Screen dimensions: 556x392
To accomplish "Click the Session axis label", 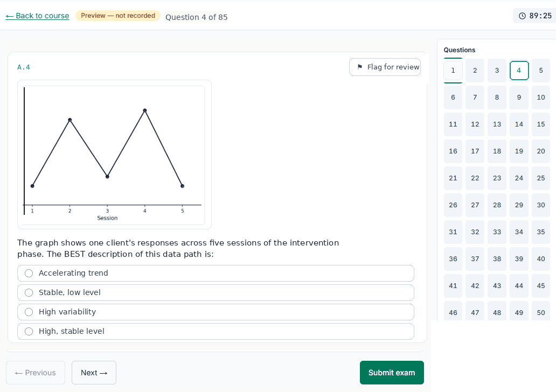I will tap(107, 218).
